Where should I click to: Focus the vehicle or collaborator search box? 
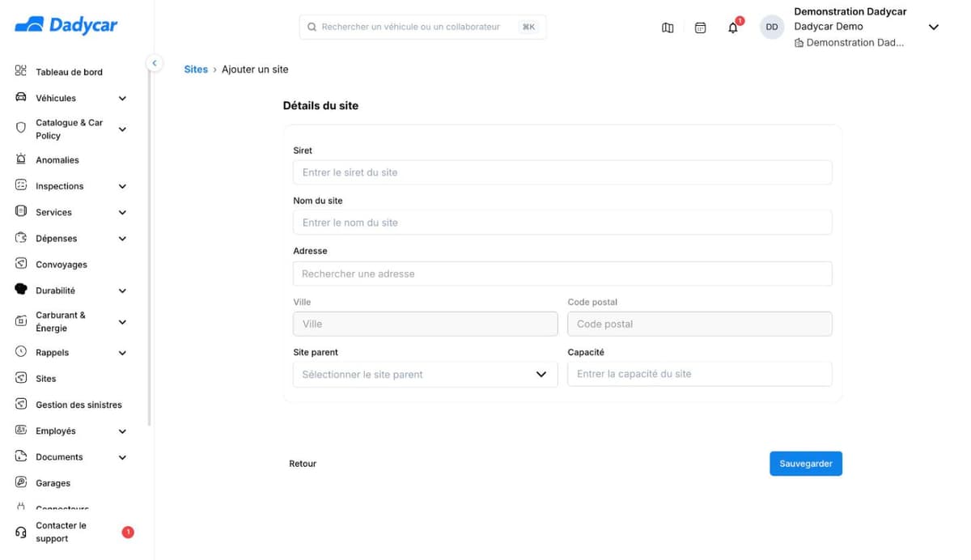pyautogui.click(x=422, y=27)
